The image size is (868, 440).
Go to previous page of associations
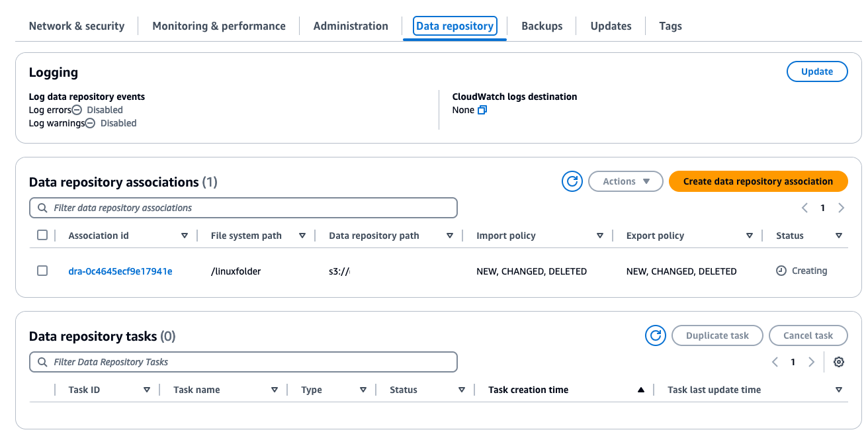pos(804,208)
